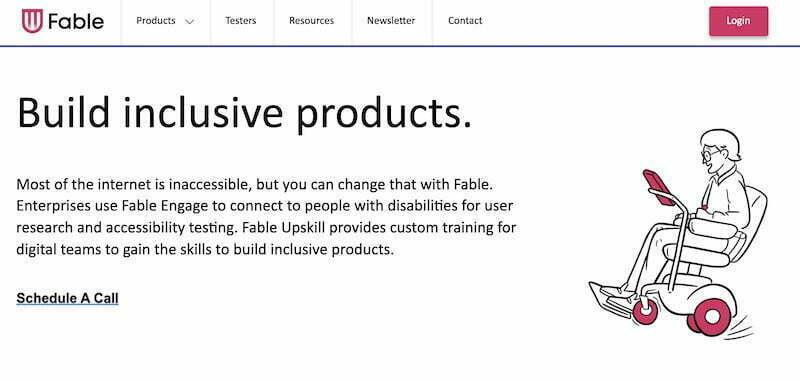Screen dimensions: 800x381
Task: Click the Login button
Action: (738, 21)
